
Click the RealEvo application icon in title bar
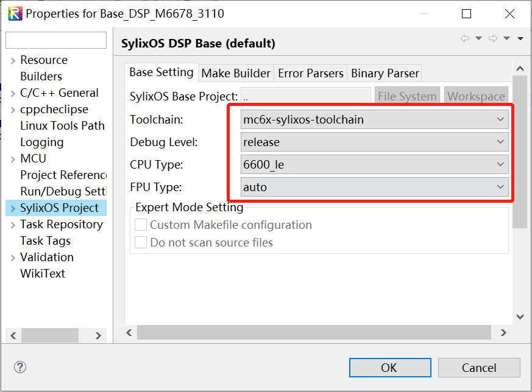coord(15,13)
